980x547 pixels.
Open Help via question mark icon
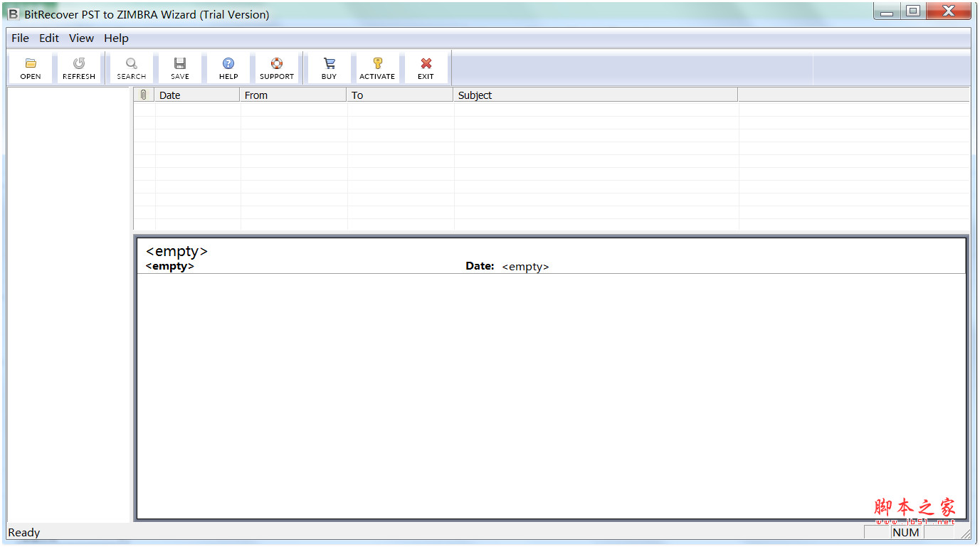(228, 64)
